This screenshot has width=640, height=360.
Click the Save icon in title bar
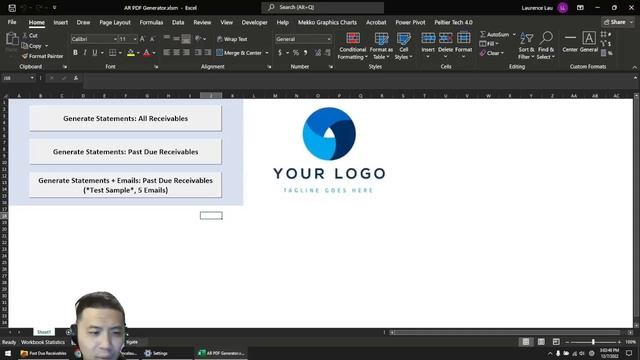point(12,8)
